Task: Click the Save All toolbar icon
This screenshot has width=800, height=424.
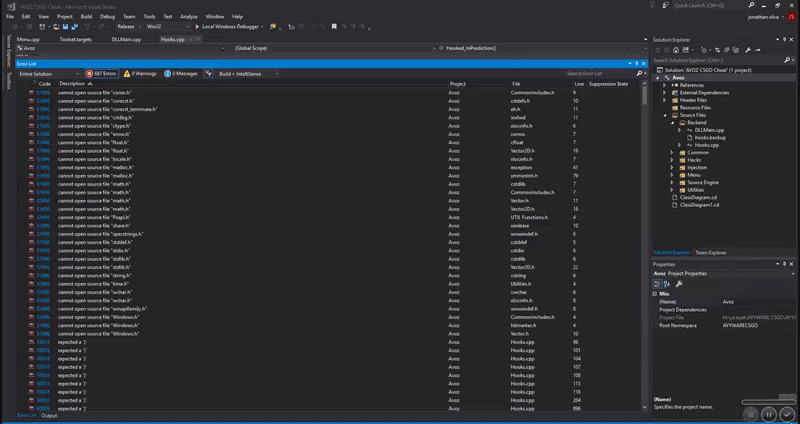Action: click(x=74, y=27)
